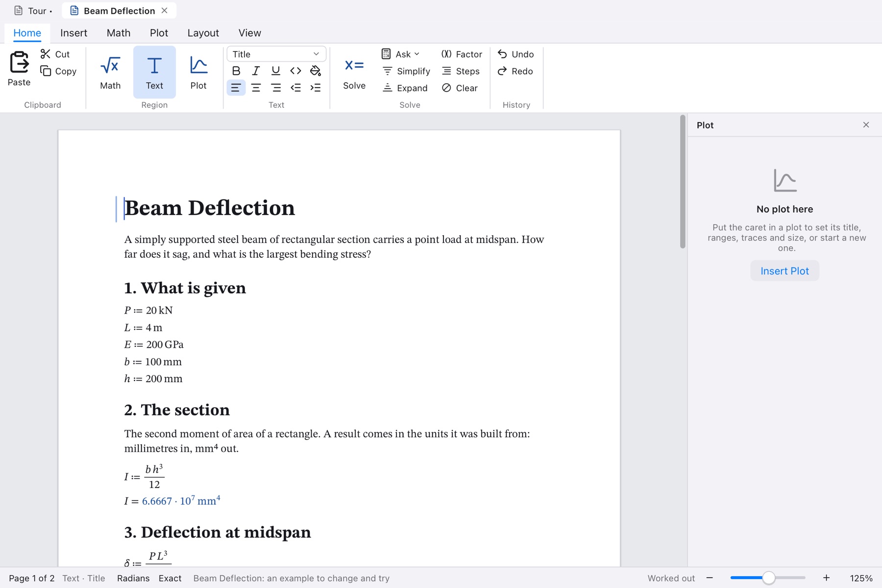Switch to the Layout ribbon tab
This screenshot has width=882, height=588.
203,33
